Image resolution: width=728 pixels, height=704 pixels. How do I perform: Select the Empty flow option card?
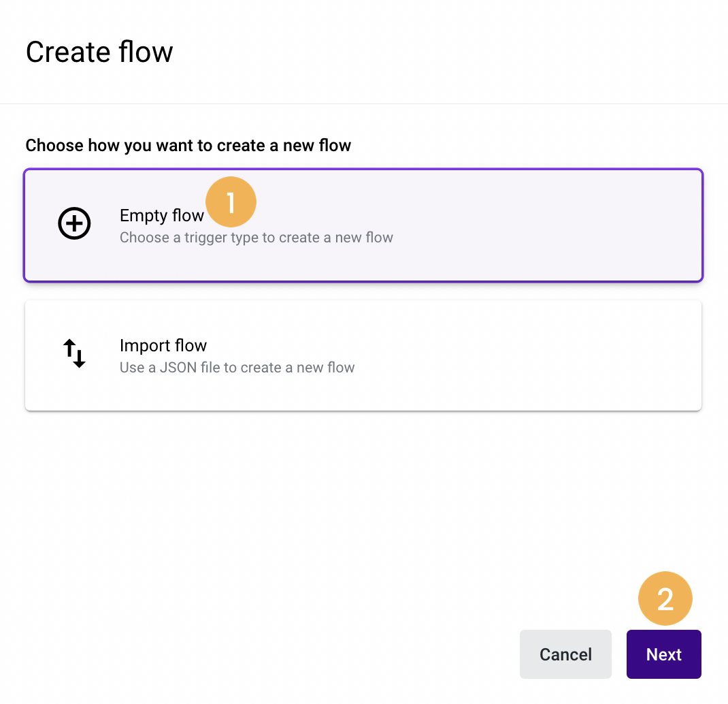363,225
